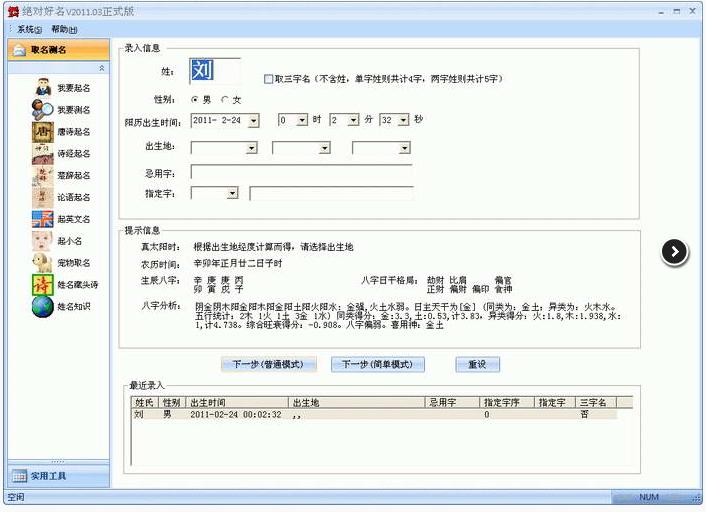Open the 帮助 menu

click(63, 30)
